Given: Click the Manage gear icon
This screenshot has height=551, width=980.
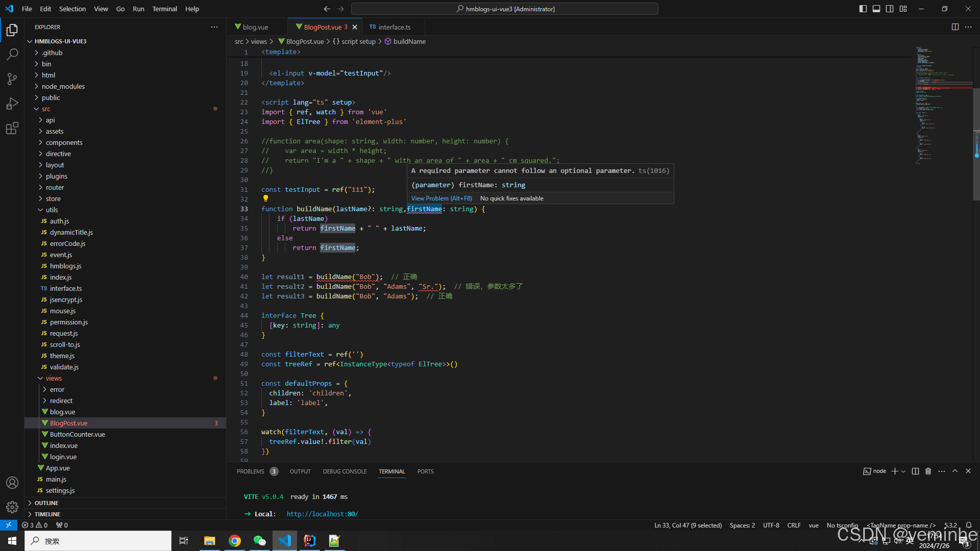Looking at the screenshot, I should click(12, 507).
